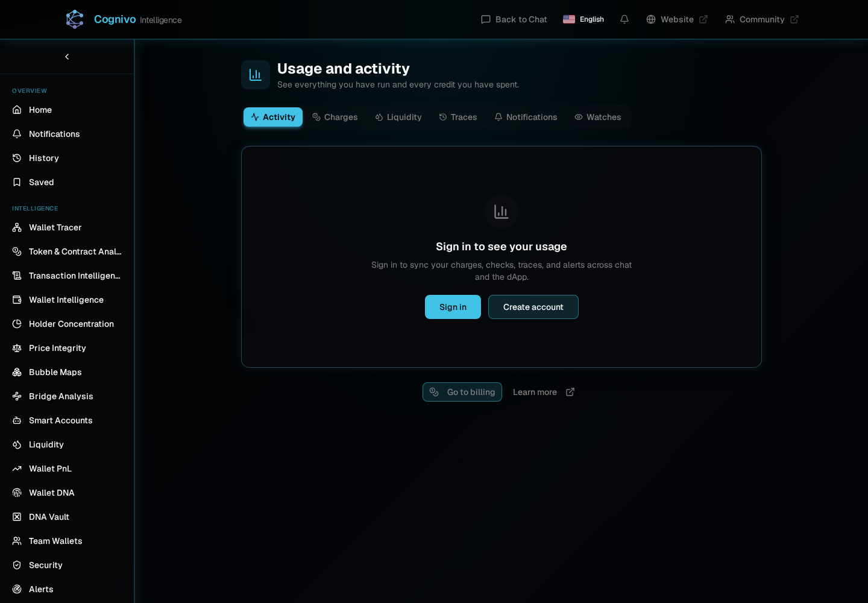Open the Website external link
Image resolution: width=868 pixels, height=603 pixels.
[x=677, y=19]
